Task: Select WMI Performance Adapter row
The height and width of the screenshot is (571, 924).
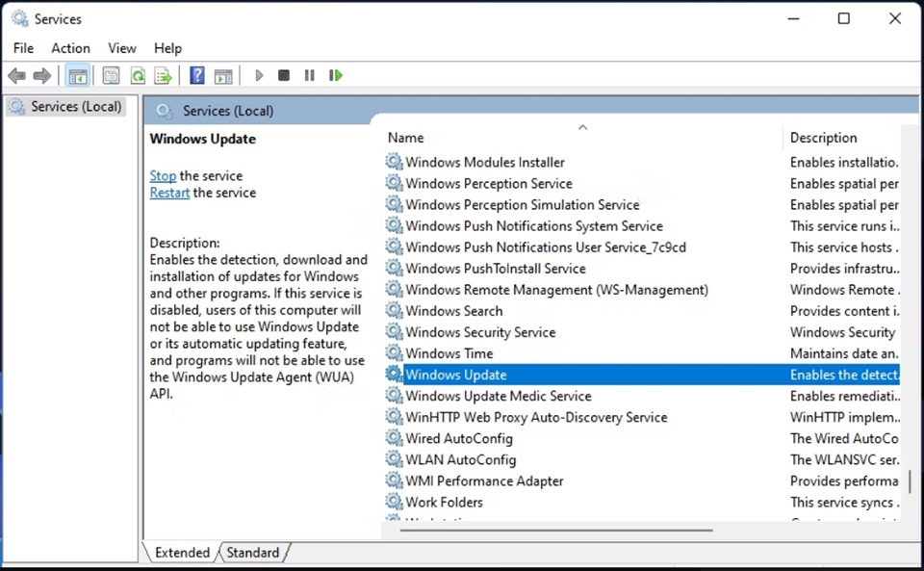Action: (x=484, y=480)
